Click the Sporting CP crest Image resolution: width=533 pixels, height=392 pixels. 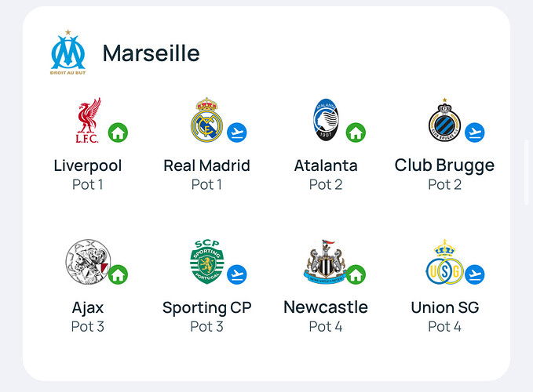tap(206, 261)
